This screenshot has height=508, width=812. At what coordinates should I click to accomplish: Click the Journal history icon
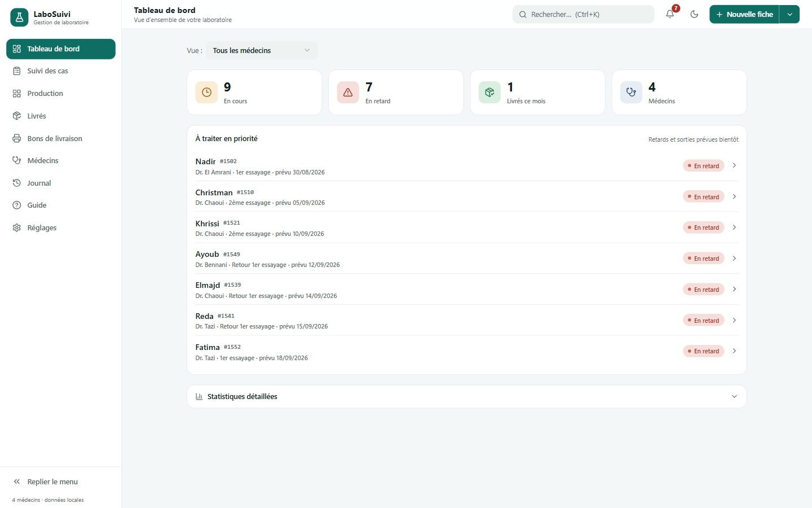17,183
